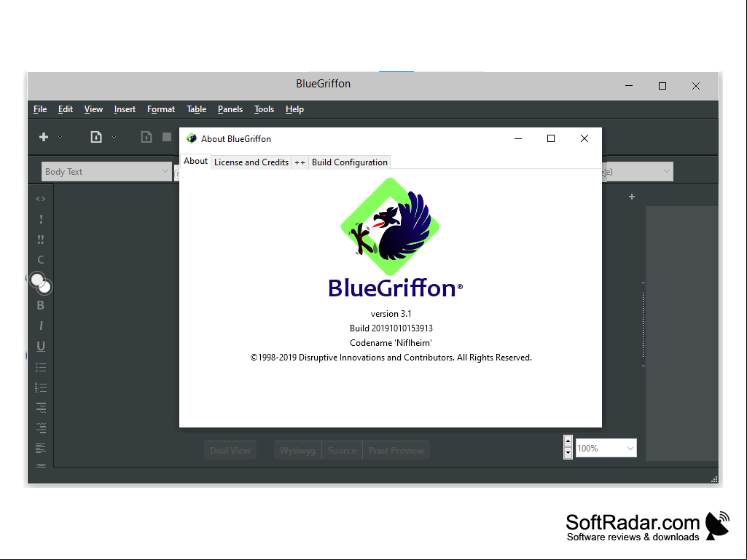Click the Open file icon with down arrow

pos(96,137)
